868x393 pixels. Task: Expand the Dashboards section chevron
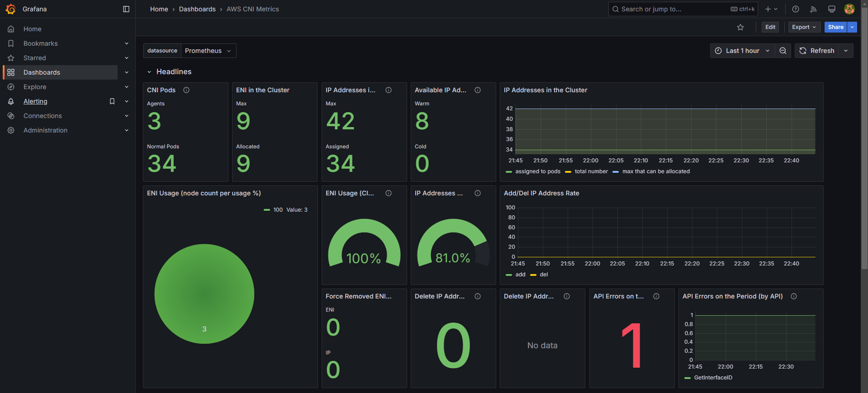click(x=127, y=72)
